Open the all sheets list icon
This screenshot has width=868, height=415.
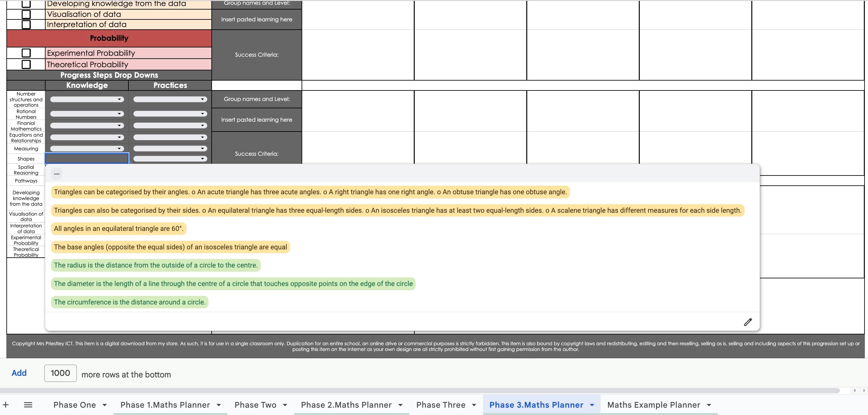28,404
